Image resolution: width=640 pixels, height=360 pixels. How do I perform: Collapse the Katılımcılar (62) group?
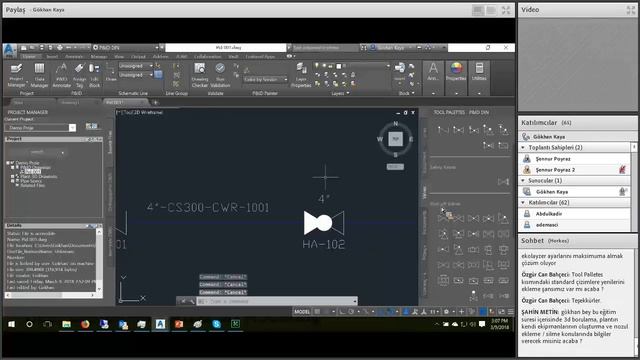[x=523, y=202]
